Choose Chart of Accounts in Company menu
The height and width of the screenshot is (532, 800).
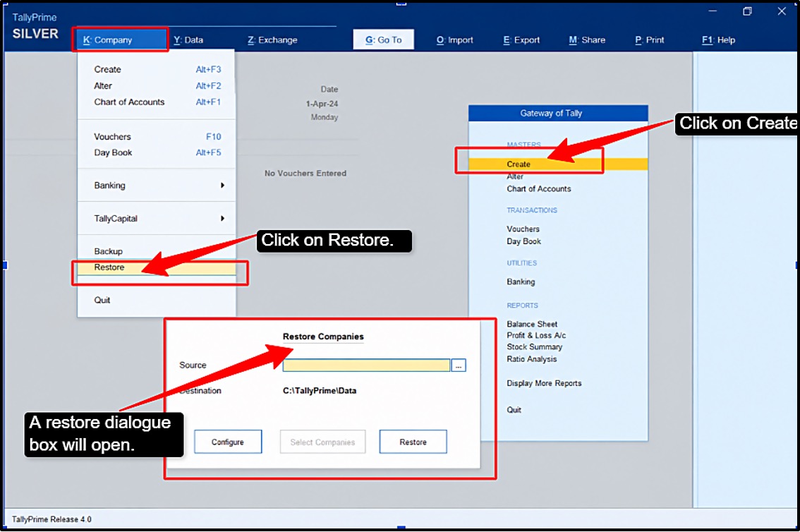(x=156, y=102)
